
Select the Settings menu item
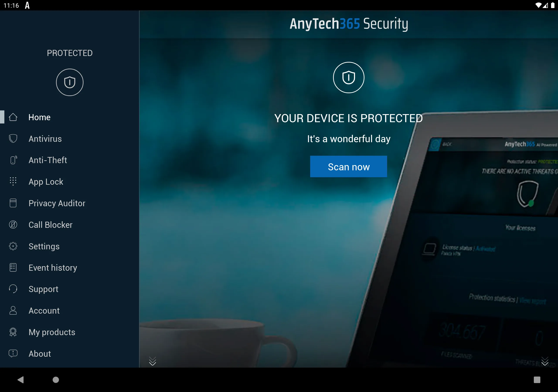[44, 246]
